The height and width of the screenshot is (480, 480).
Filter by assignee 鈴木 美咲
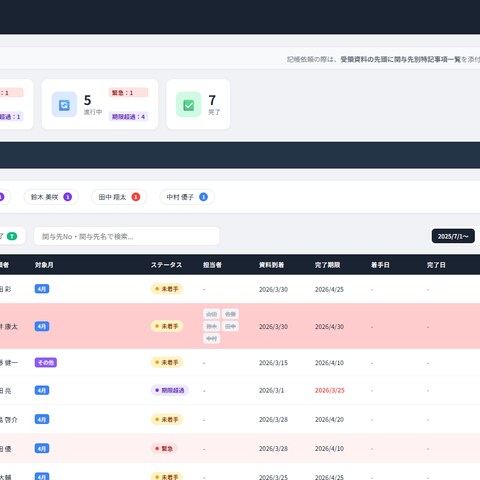51,197
